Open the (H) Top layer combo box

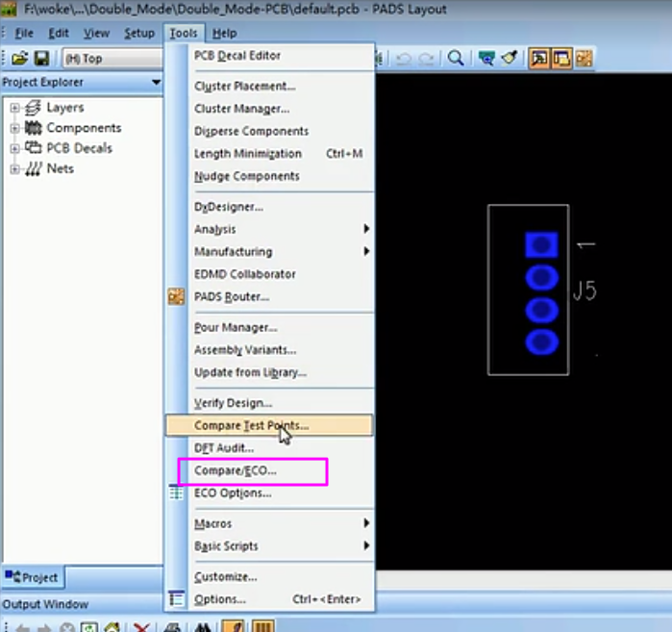pos(111,59)
